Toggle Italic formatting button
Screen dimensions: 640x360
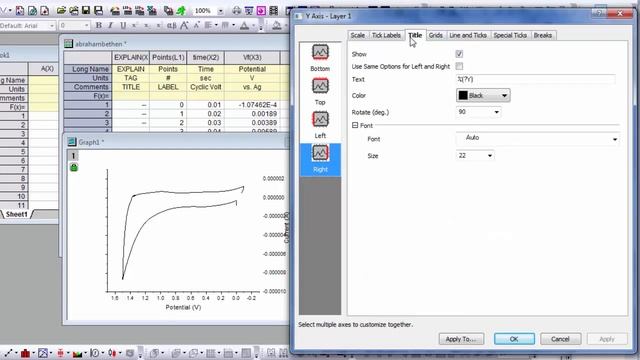(110, 25)
